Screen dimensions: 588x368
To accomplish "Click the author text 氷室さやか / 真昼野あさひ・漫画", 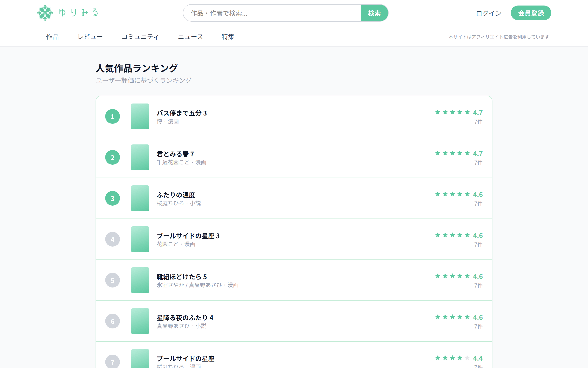I will (x=198, y=285).
